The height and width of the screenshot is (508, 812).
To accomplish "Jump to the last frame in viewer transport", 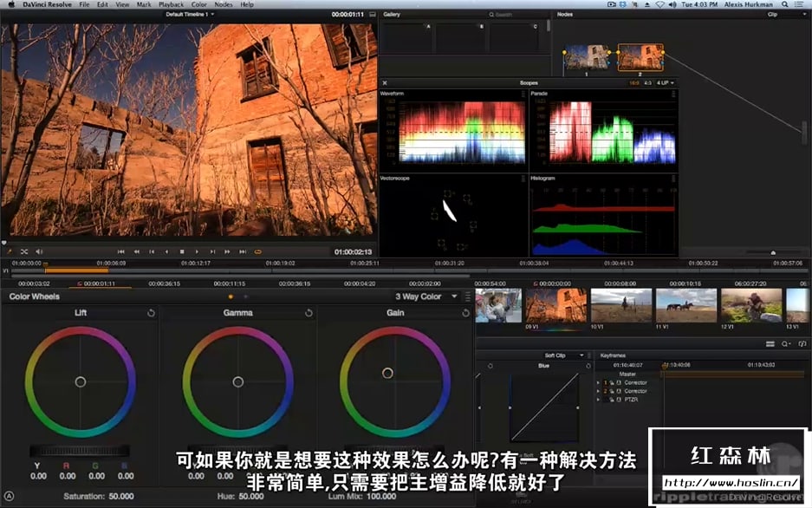I will click(x=243, y=251).
